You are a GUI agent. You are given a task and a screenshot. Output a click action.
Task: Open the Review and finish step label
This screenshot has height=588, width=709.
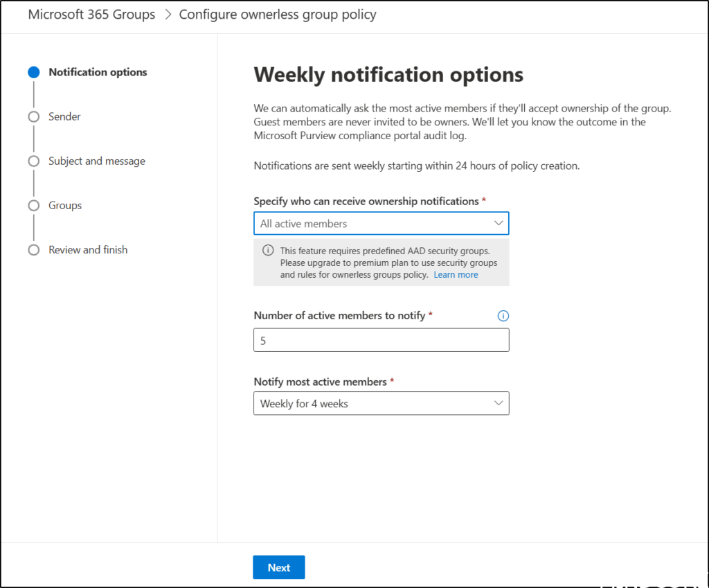(88, 250)
